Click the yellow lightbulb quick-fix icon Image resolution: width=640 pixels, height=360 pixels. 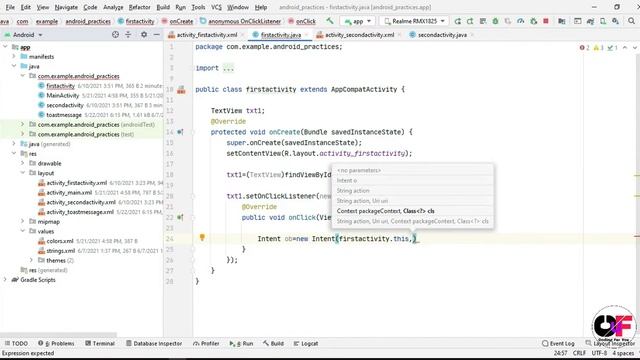[202, 237]
